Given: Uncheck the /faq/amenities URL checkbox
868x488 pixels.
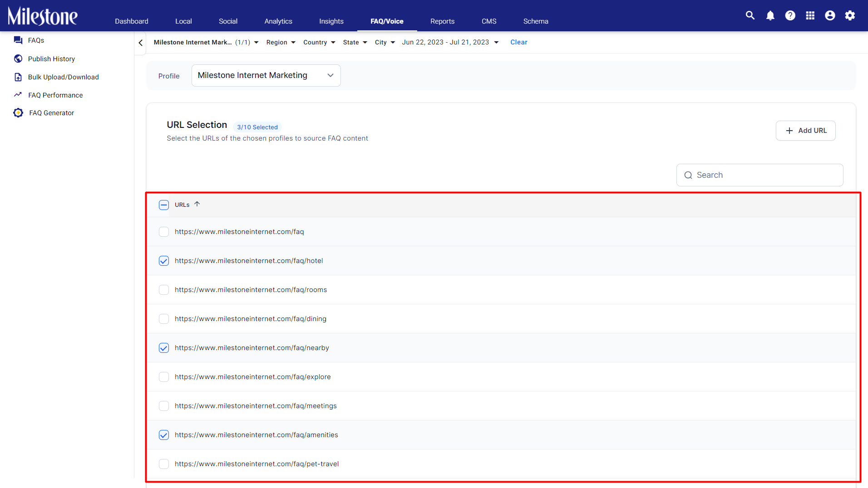Looking at the screenshot, I should (x=164, y=435).
